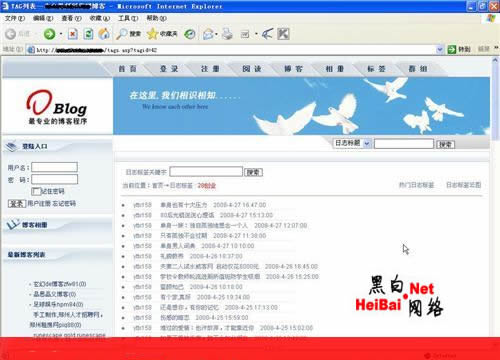Click the Mail envelope toolbar icon
Image resolution: width=500 pixels, height=360 pixels.
[x=208, y=34]
